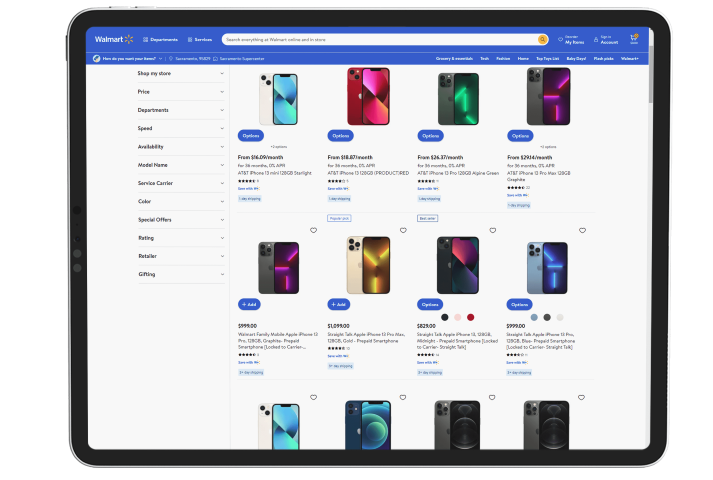
Task: Open the Baby Days link
Action: point(576,59)
